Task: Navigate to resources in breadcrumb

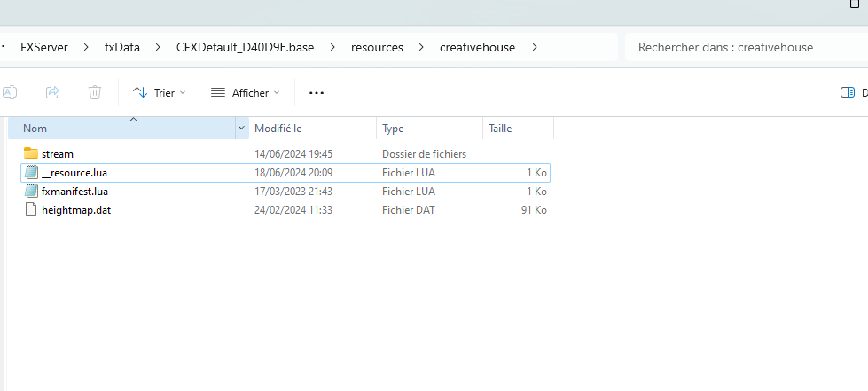Action: click(x=377, y=47)
